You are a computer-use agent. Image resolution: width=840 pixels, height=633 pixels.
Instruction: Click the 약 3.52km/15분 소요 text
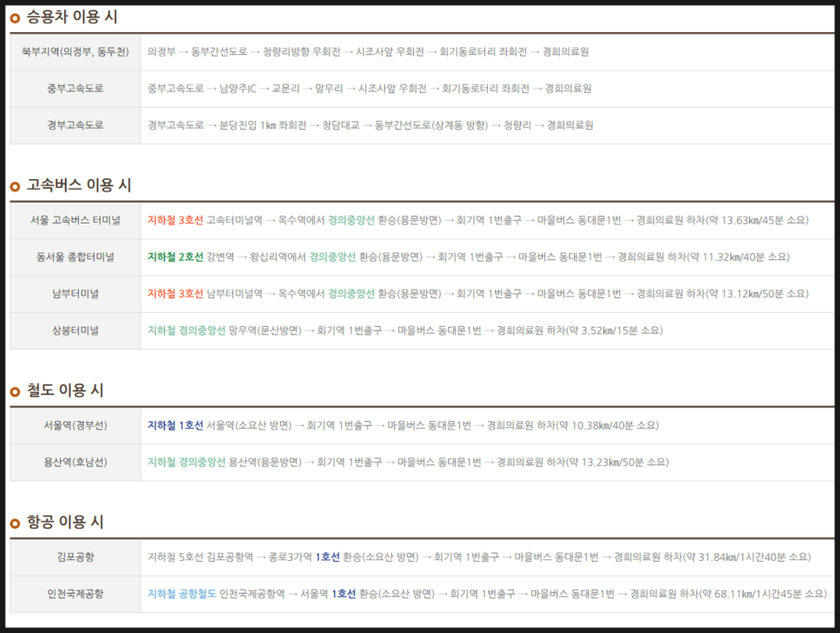[614, 330]
